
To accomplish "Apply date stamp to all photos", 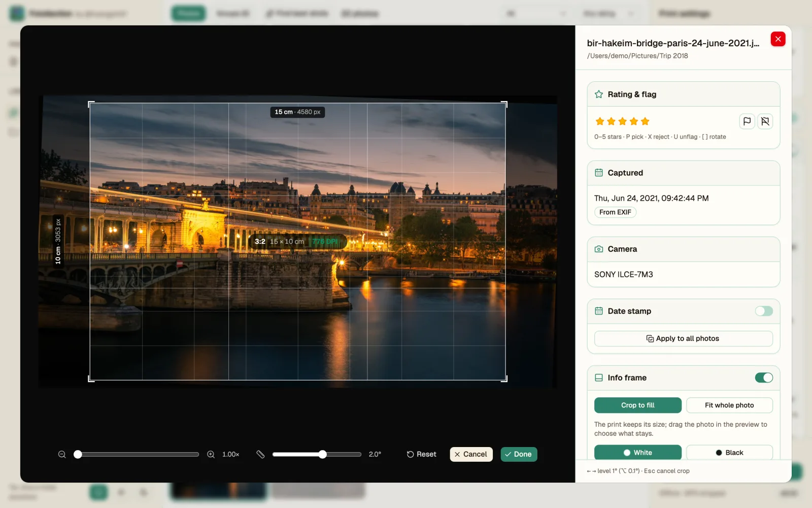I will pyautogui.click(x=683, y=338).
